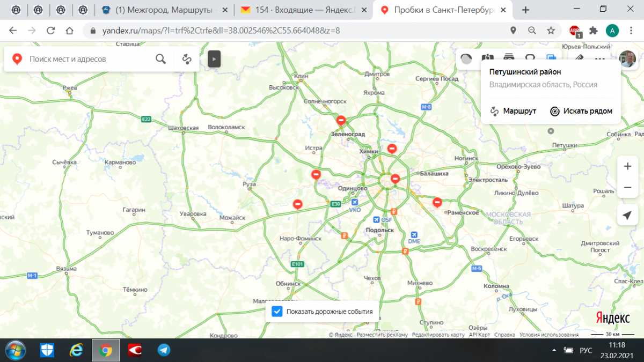The image size is (644, 362).
Task: Go back to the previous page
Action: click(13, 31)
